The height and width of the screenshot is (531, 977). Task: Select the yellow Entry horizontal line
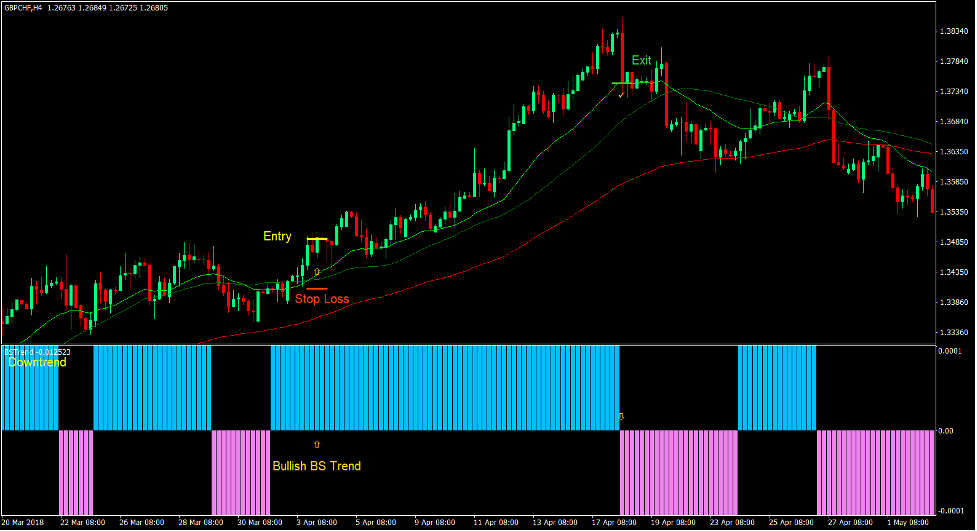tap(317, 239)
